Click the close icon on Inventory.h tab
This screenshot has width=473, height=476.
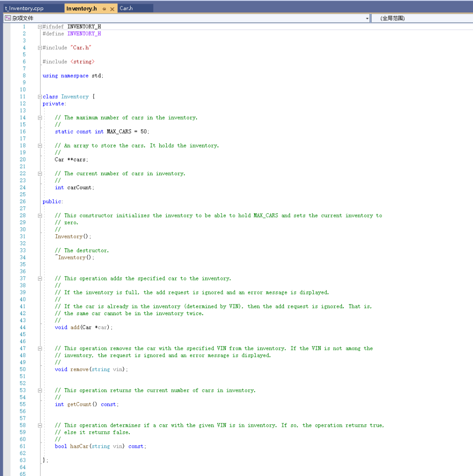coord(112,8)
